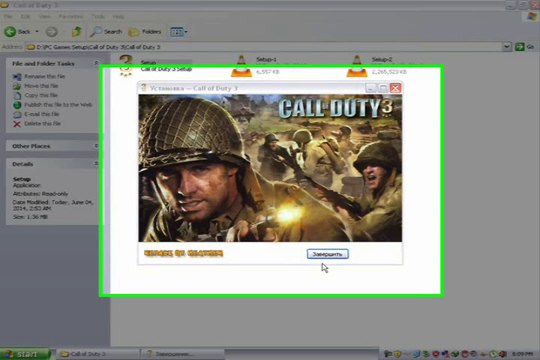The height and width of the screenshot is (360, 540).
Task: Open the Search pane from toolbar
Action: 106,32
